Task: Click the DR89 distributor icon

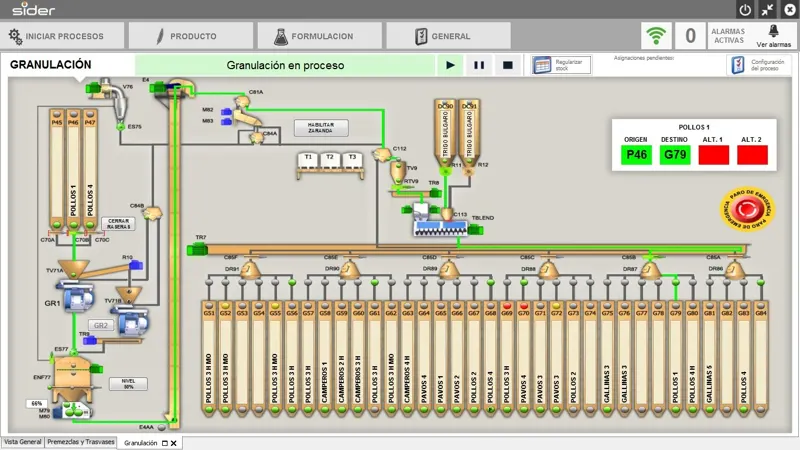Action: (x=449, y=269)
